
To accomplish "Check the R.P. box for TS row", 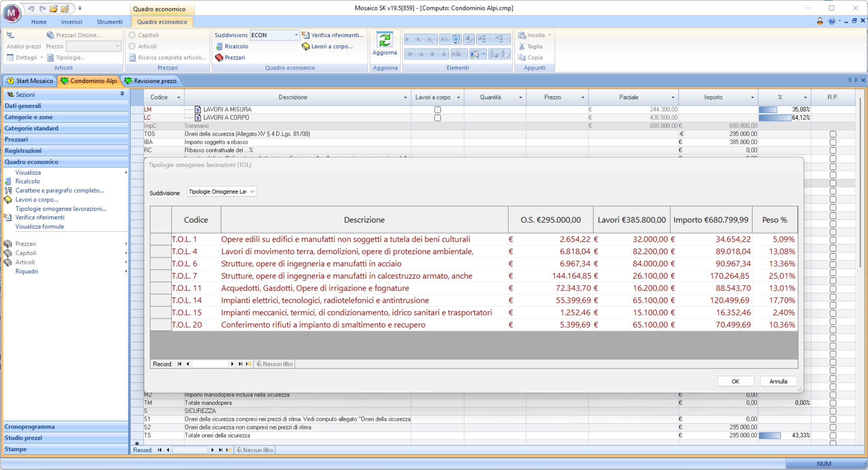I will [833, 435].
